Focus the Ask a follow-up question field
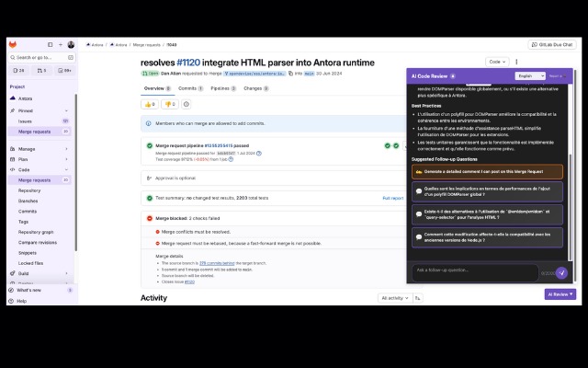The width and height of the screenshot is (588, 368). pyautogui.click(x=475, y=272)
